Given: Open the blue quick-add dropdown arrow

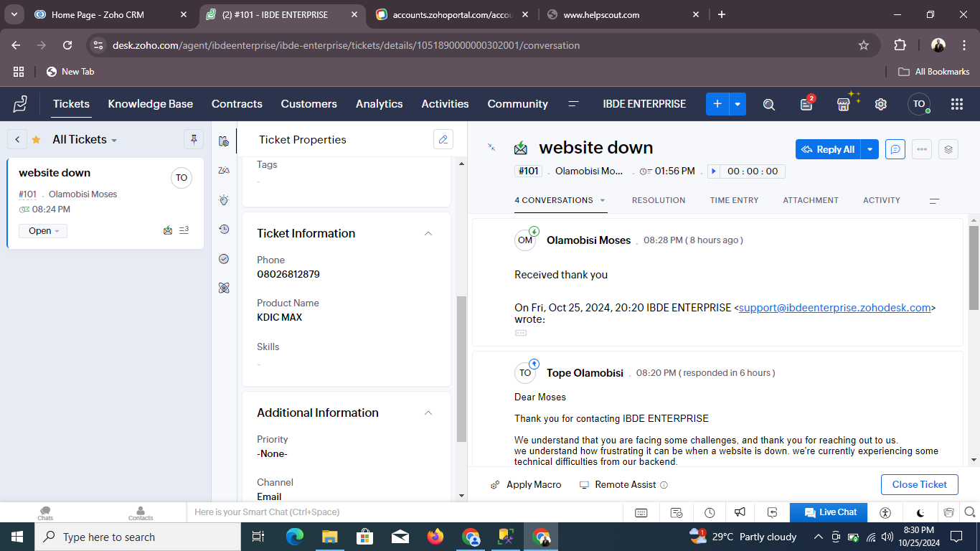Looking at the screenshot, I should (738, 104).
